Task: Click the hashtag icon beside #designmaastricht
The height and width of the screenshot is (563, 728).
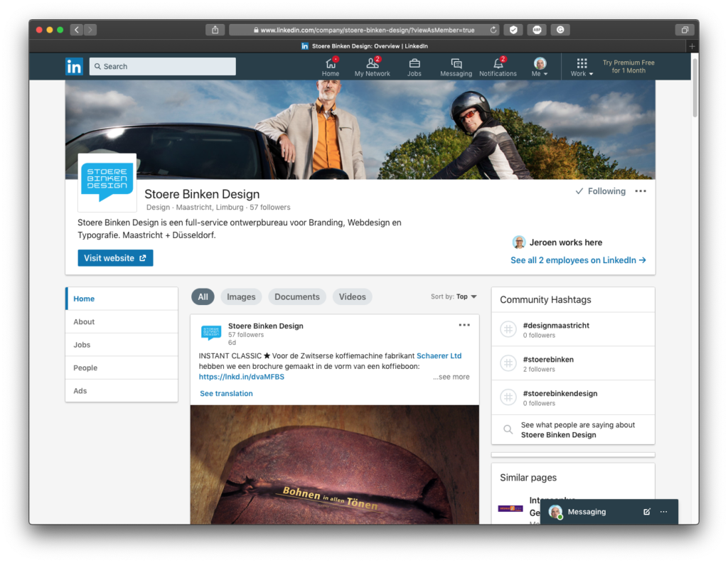Action: pyautogui.click(x=508, y=329)
